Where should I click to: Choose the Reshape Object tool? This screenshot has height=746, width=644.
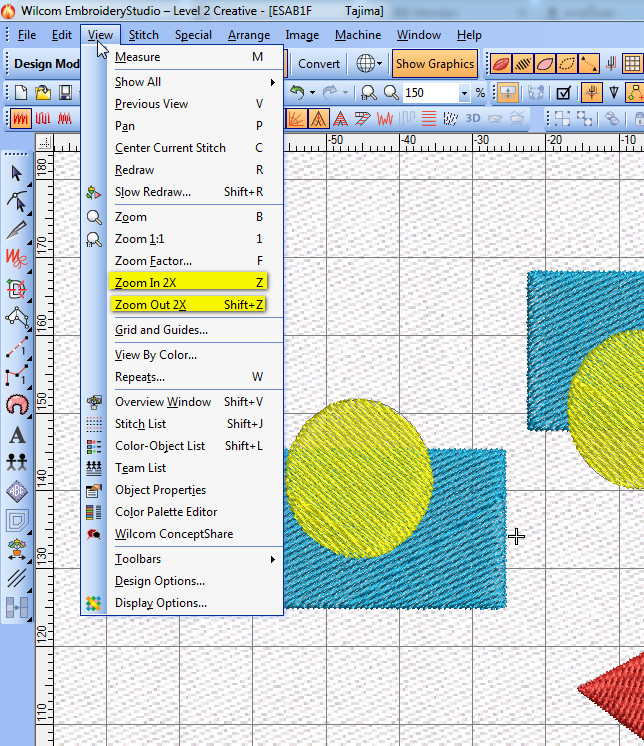[x=17, y=201]
